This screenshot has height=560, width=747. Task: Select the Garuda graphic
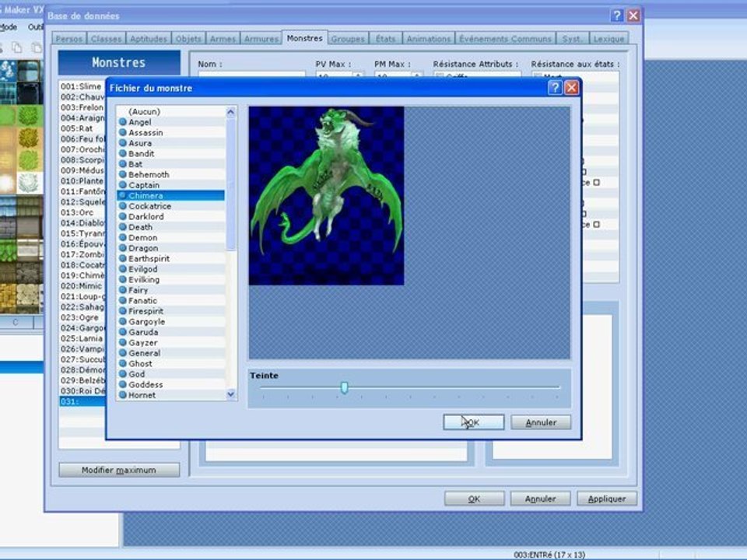tap(171, 332)
